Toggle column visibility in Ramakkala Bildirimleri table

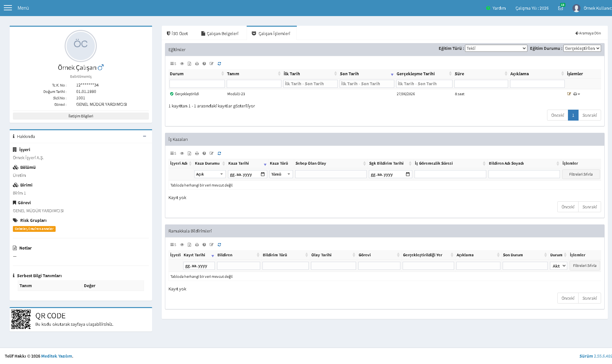182,245
